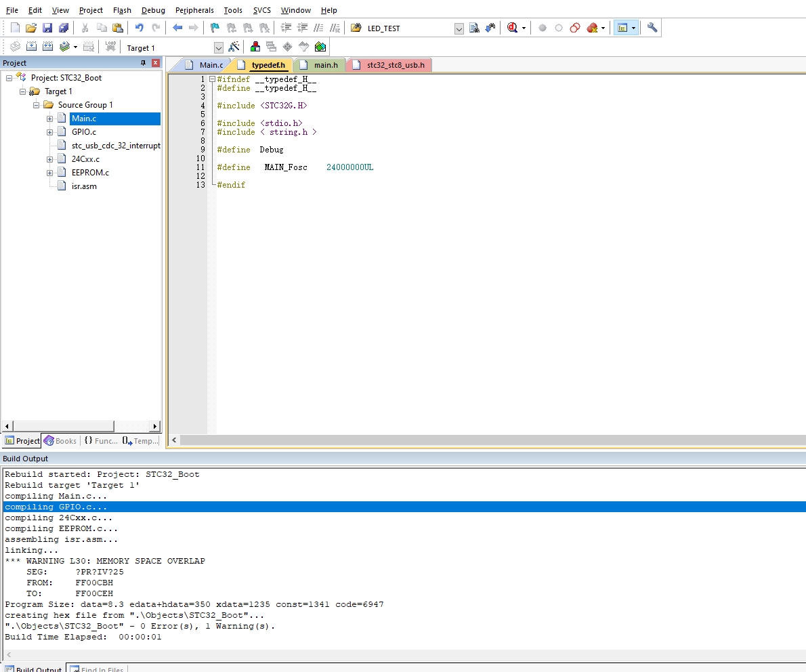
Task: Click the editor horizontal scrollbar left arrow
Action: [x=174, y=440]
